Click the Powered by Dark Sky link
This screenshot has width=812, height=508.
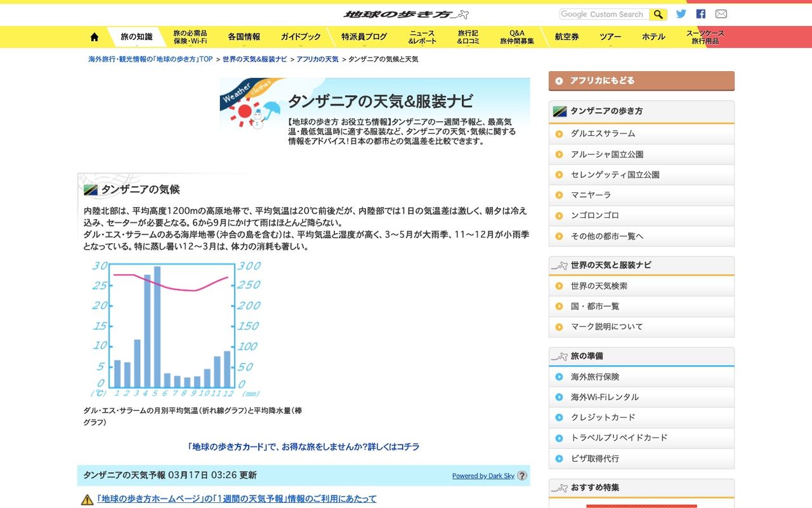click(483, 476)
